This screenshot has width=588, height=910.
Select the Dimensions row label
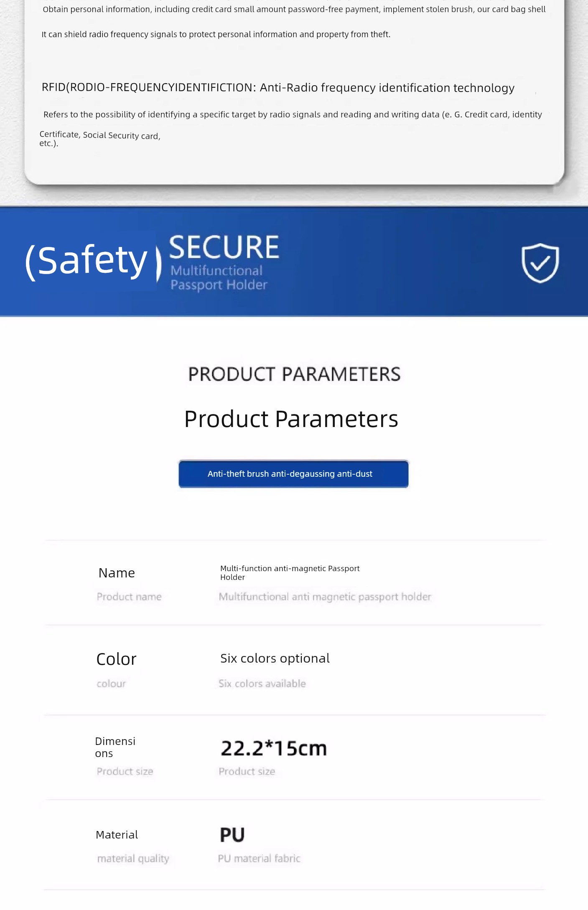[x=115, y=747]
